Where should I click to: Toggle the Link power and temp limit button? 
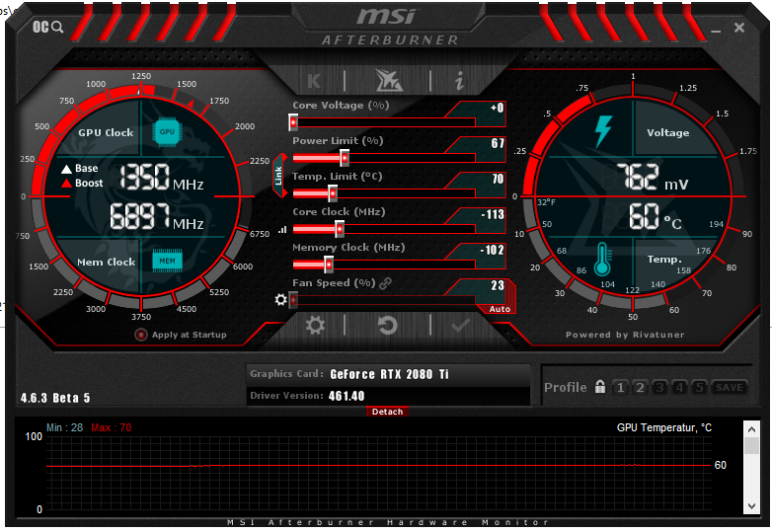278,176
